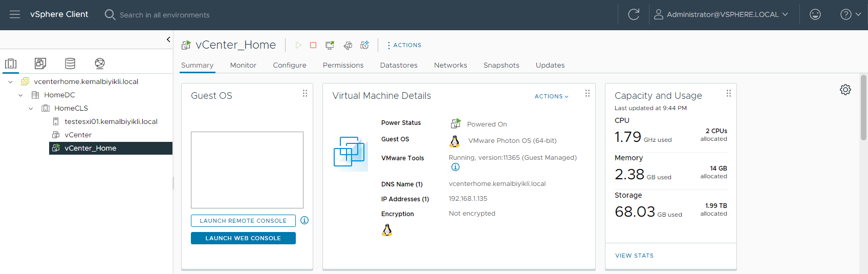Click IP address 192.168.1.135
The width and height of the screenshot is (868, 274).
coord(468,199)
